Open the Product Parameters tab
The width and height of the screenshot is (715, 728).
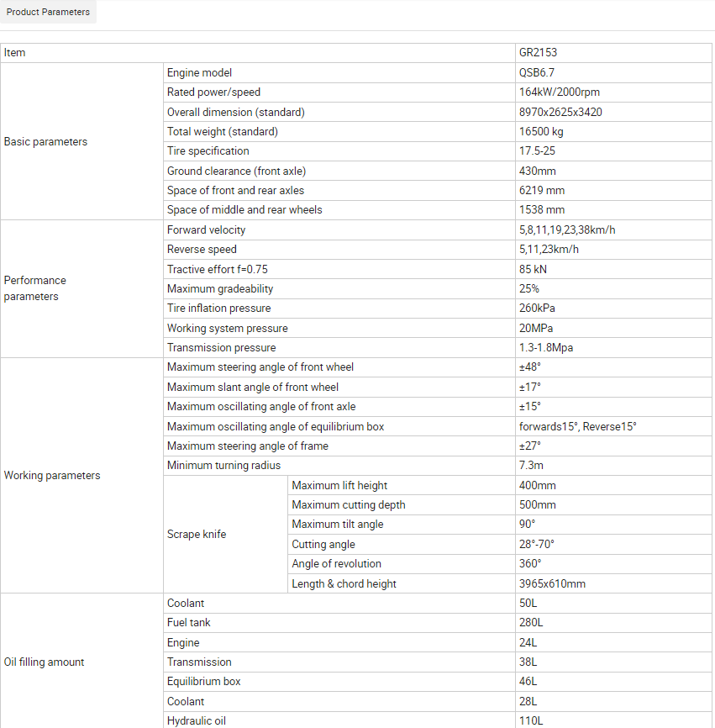tap(48, 12)
